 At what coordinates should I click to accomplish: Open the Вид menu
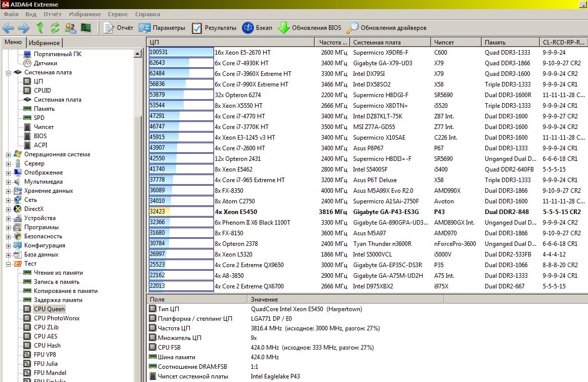[x=31, y=14]
